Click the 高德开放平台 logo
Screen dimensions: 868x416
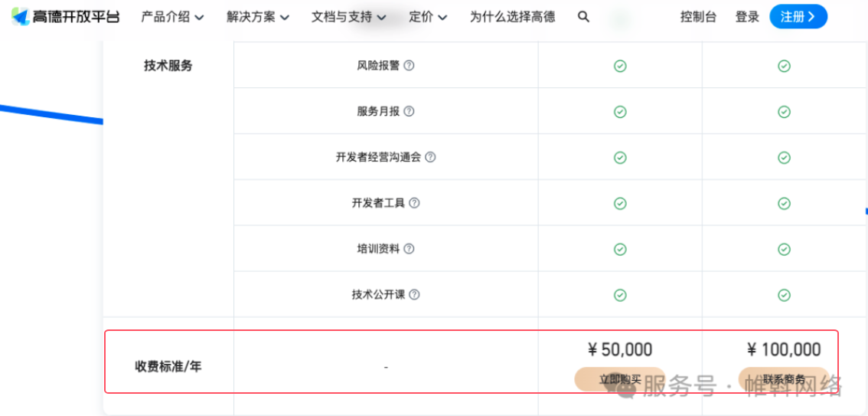pos(66,16)
